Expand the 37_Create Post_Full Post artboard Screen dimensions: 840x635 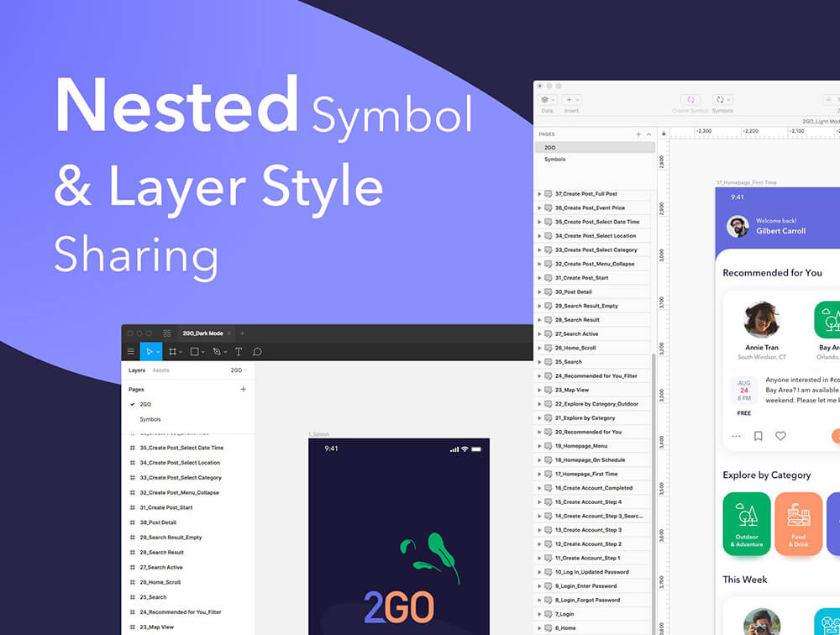coord(539,194)
